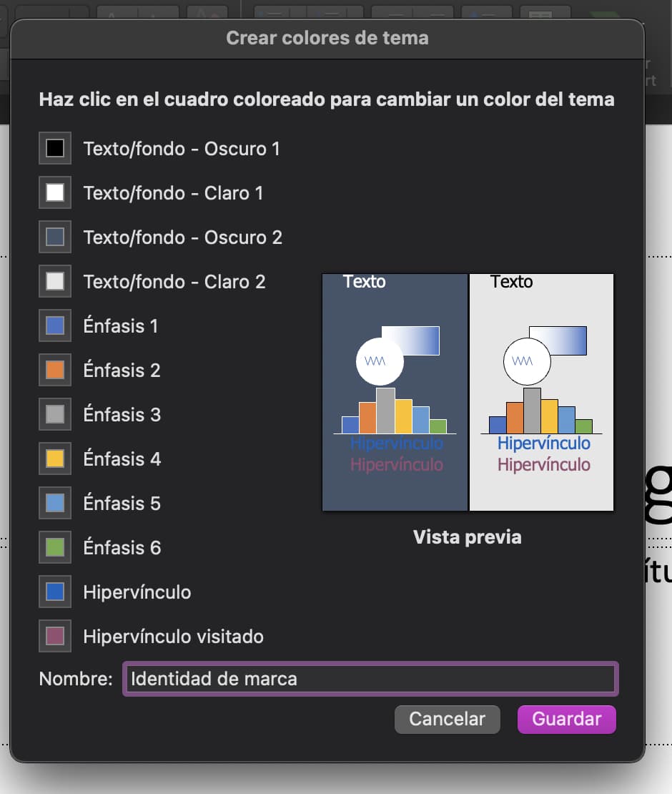Select the Énfasis 2 orange color swatch

[54, 370]
